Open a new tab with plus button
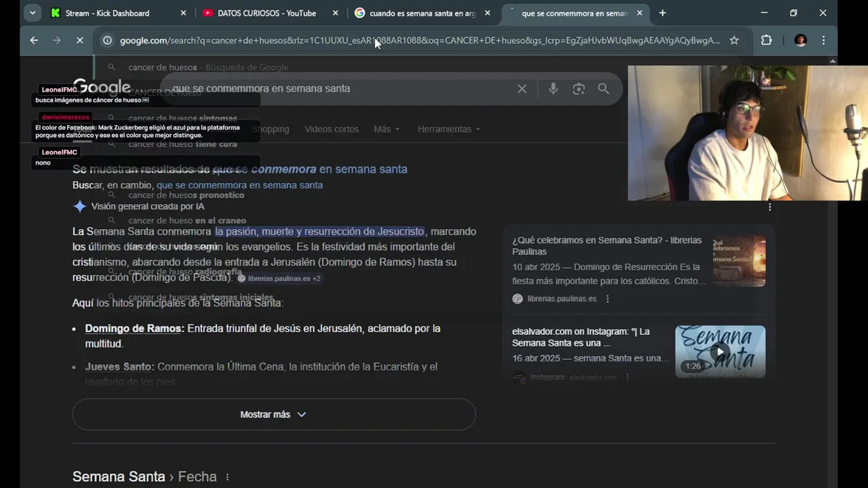Viewport: 868px width, 488px height. [663, 13]
